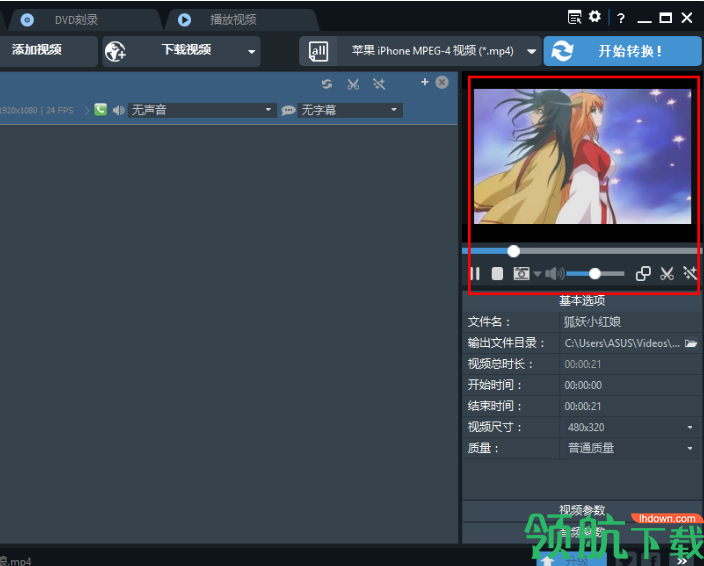This screenshot has width=704, height=566.
Task: Expand the 视频参数 section
Action: (582, 510)
